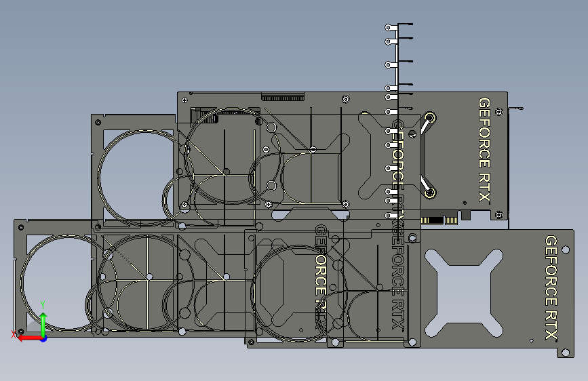Pick the gold PCIe edge connector fingers
Viewport: 588px width, 381px height.
(x=439, y=220)
